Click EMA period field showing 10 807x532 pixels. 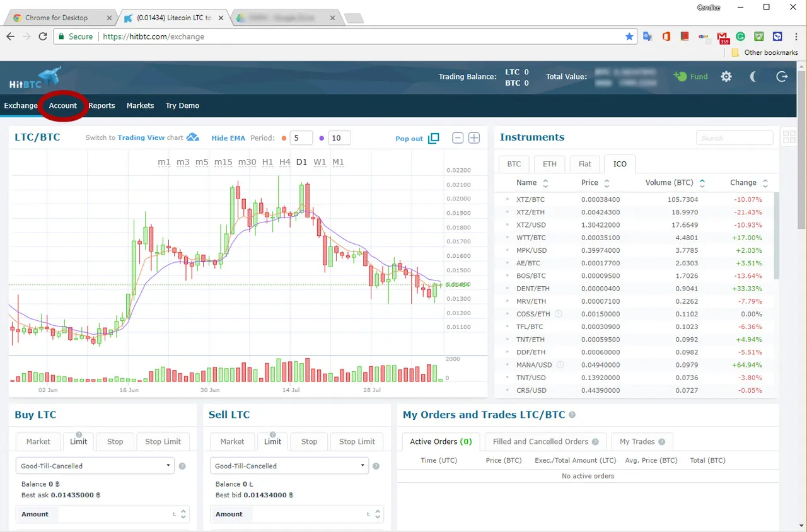click(339, 138)
